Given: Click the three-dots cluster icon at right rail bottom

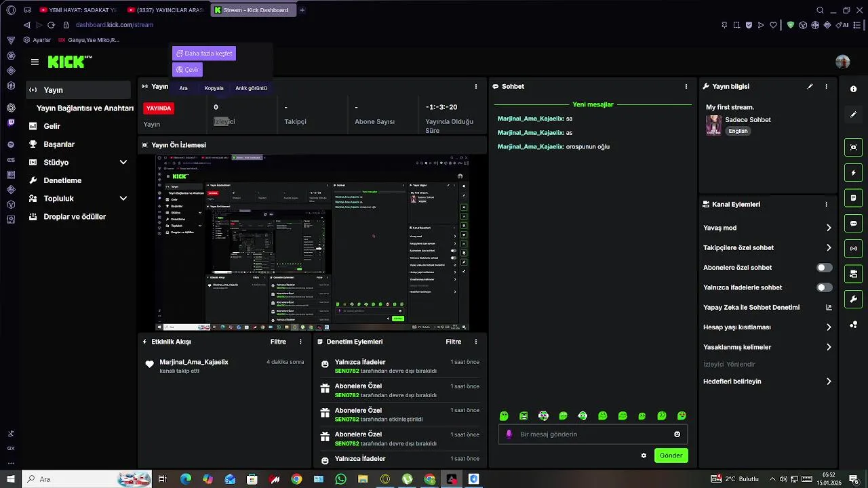Looking at the screenshot, I should point(853,325).
